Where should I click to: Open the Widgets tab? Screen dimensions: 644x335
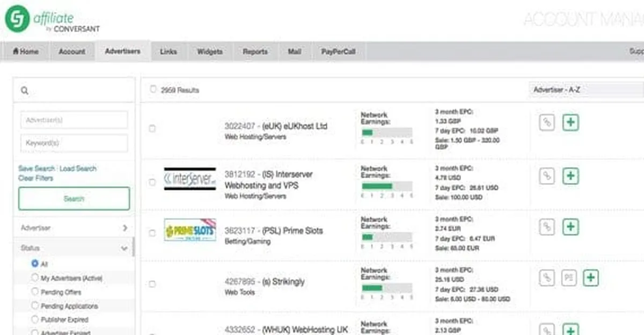pyautogui.click(x=210, y=52)
